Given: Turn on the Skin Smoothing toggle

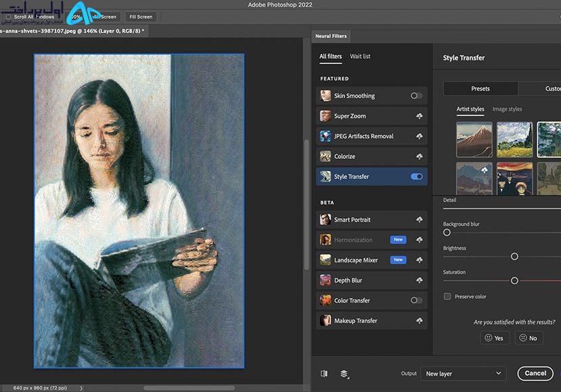Looking at the screenshot, I should point(416,96).
